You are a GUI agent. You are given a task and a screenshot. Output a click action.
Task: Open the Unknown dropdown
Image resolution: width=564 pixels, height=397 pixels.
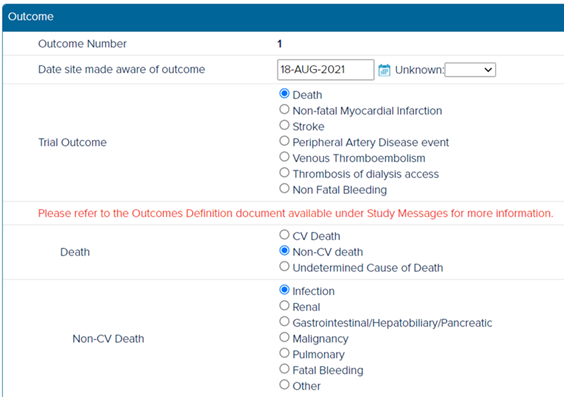coord(470,70)
